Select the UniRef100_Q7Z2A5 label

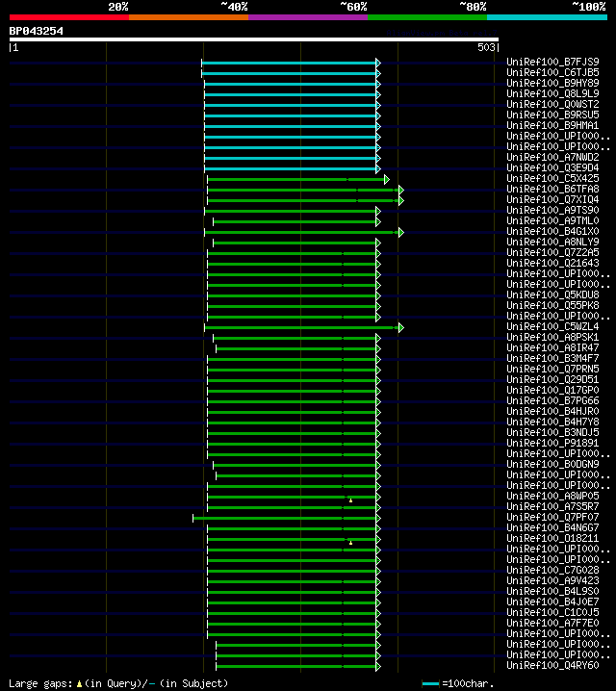[552, 252]
